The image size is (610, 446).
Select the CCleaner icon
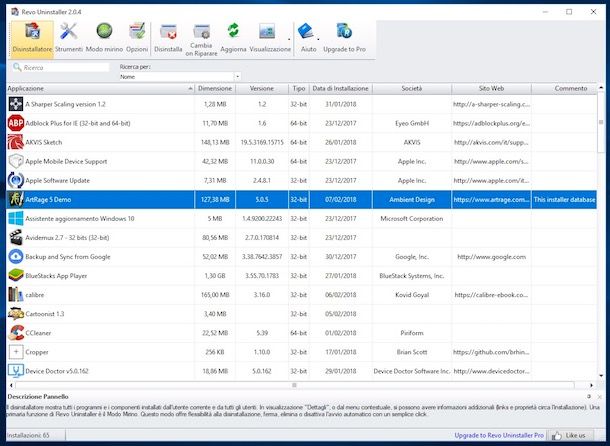click(x=16, y=333)
